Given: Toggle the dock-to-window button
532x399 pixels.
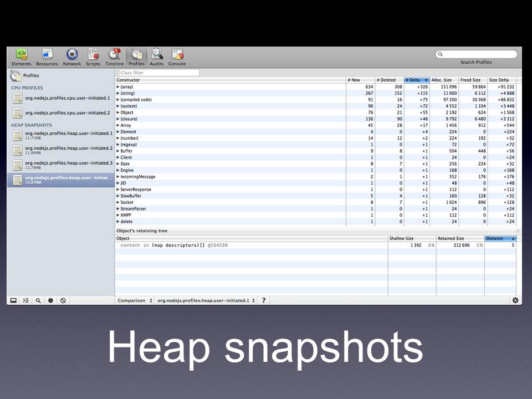Looking at the screenshot, I should [x=13, y=300].
